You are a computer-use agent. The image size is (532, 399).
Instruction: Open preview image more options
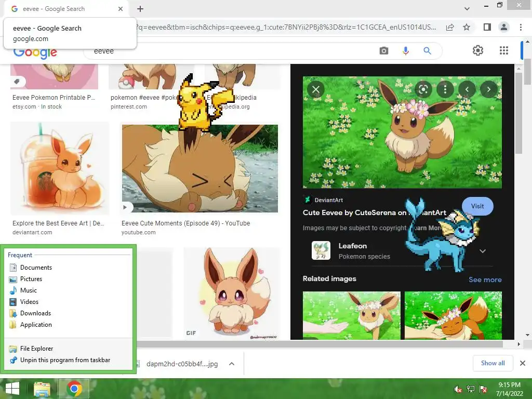445,89
